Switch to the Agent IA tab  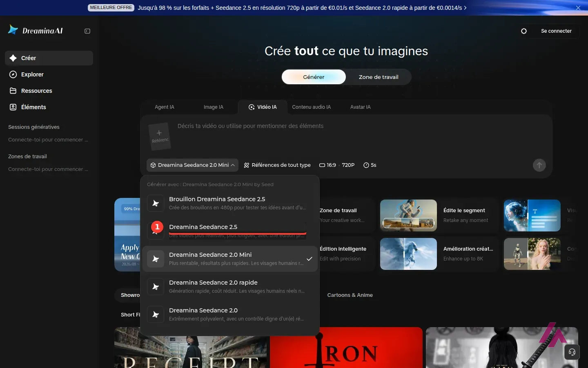pyautogui.click(x=165, y=107)
